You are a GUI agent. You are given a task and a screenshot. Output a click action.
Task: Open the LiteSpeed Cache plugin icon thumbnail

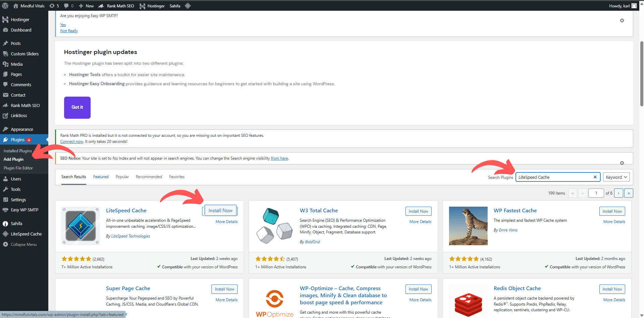(x=81, y=226)
